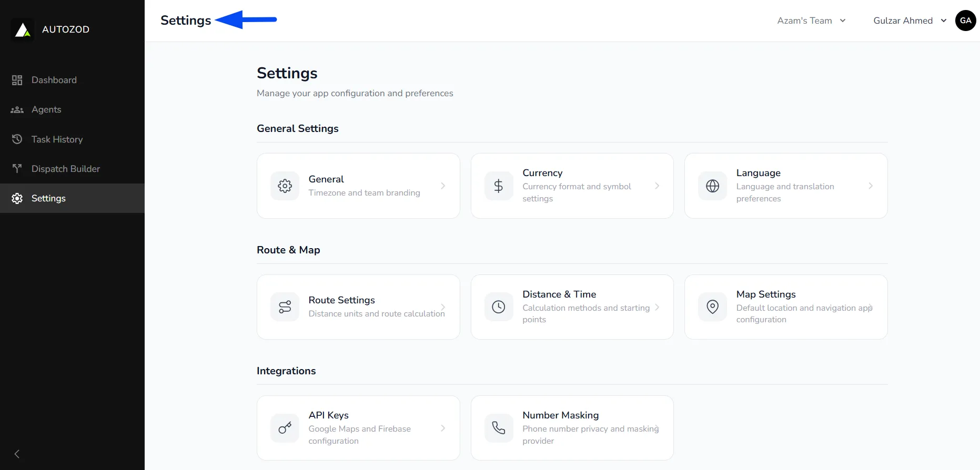Open Agents in the sidebar menu
Image resolution: width=980 pixels, height=470 pixels.
(72, 109)
